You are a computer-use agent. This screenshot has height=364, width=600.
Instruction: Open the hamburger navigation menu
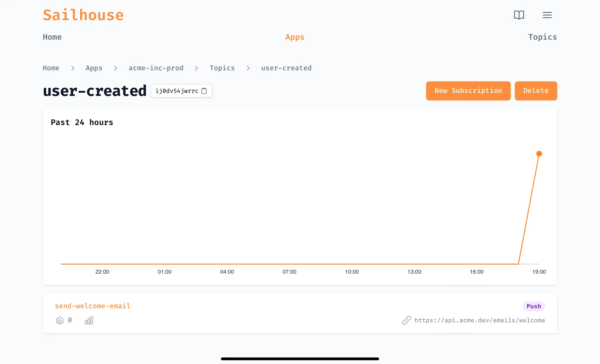point(547,15)
